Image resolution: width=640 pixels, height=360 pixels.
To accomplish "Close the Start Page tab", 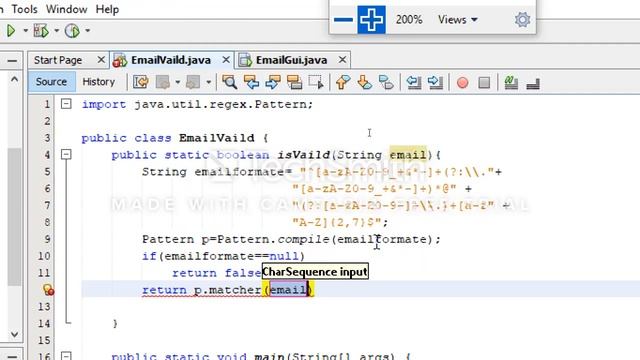I will (101, 60).
